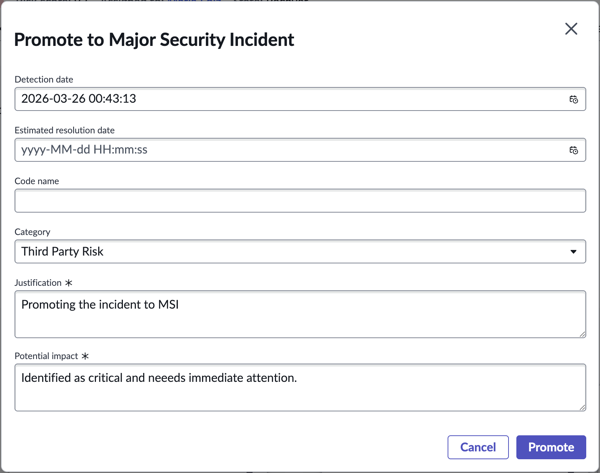This screenshot has height=473, width=600.
Task: Cancel the promotion dialog
Action: click(x=478, y=447)
